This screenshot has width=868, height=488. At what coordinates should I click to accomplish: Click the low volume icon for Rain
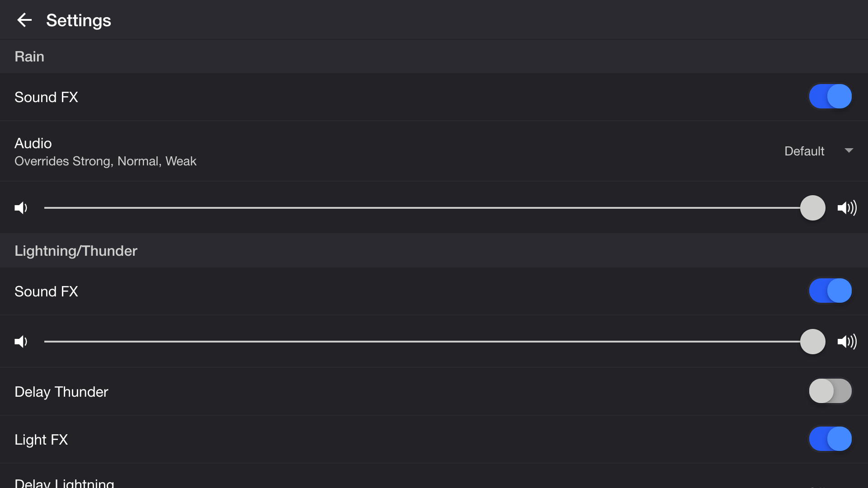(21, 208)
